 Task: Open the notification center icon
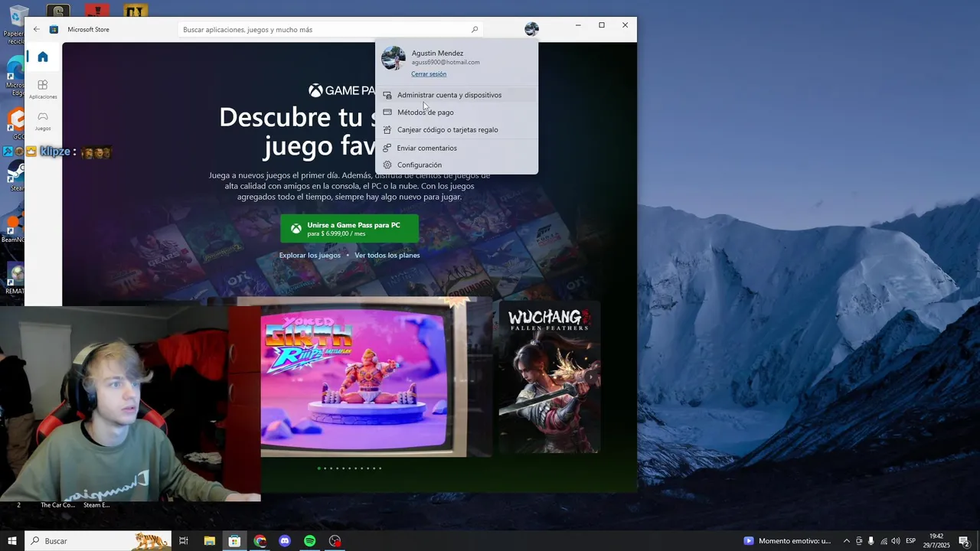[x=964, y=541]
